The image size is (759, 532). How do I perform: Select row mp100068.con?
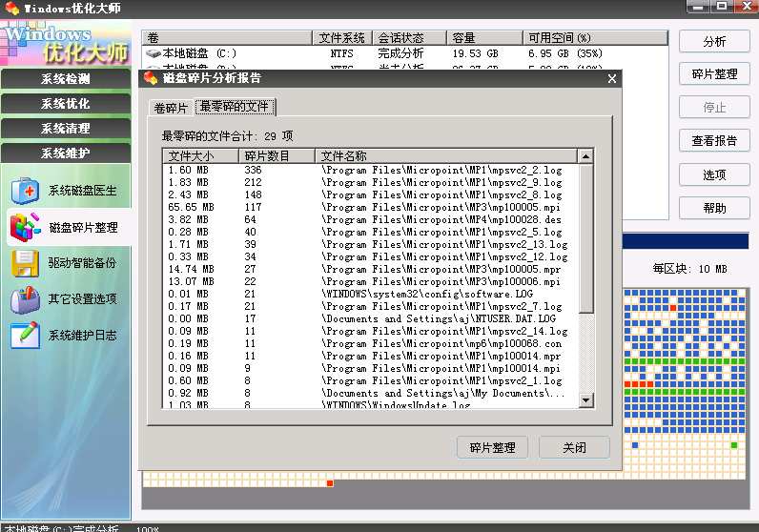370,343
